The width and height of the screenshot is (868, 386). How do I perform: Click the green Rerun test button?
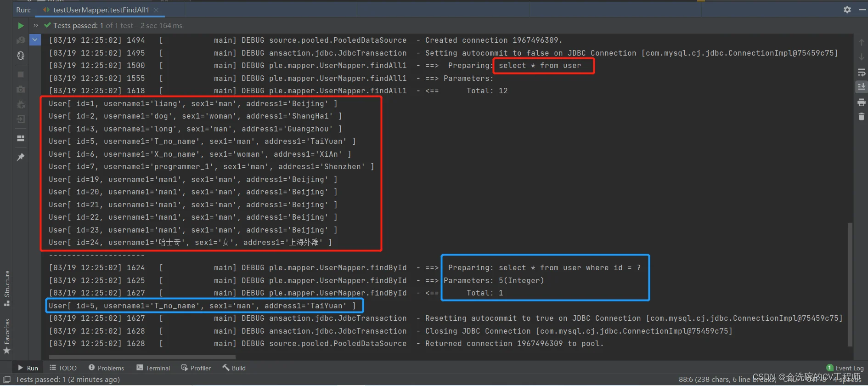(21, 26)
